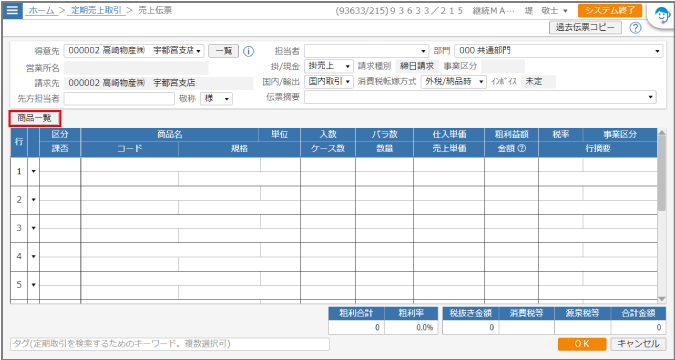
Task: Click the キャンセル button
Action: (x=638, y=344)
